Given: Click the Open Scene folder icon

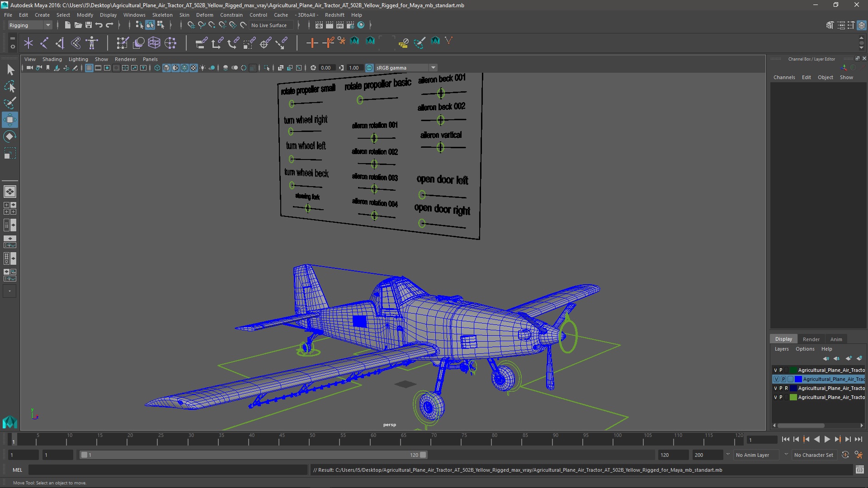Looking at the screenshot, I should (x=78, y=25).
